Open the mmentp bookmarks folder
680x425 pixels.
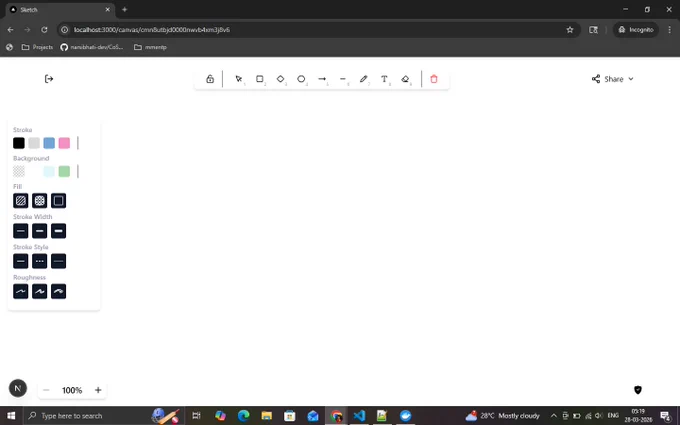(x=150, y=47)
